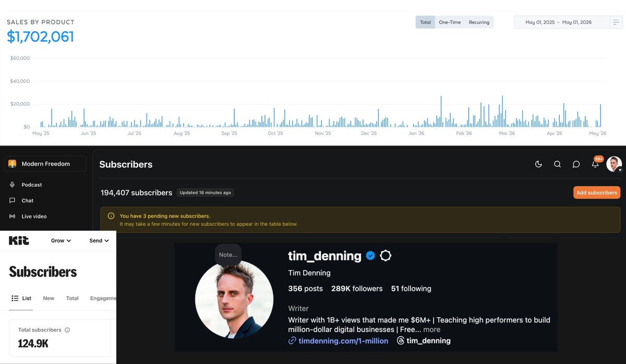The image size is (626, 364).
Task: Click the settings gear icon beside tim_denning
Action: coord(386,256)
